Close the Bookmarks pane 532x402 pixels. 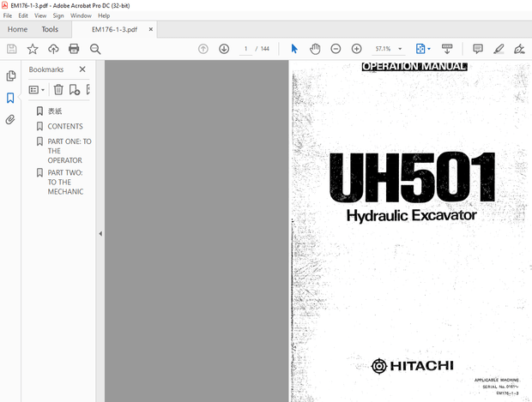[82, 69]
